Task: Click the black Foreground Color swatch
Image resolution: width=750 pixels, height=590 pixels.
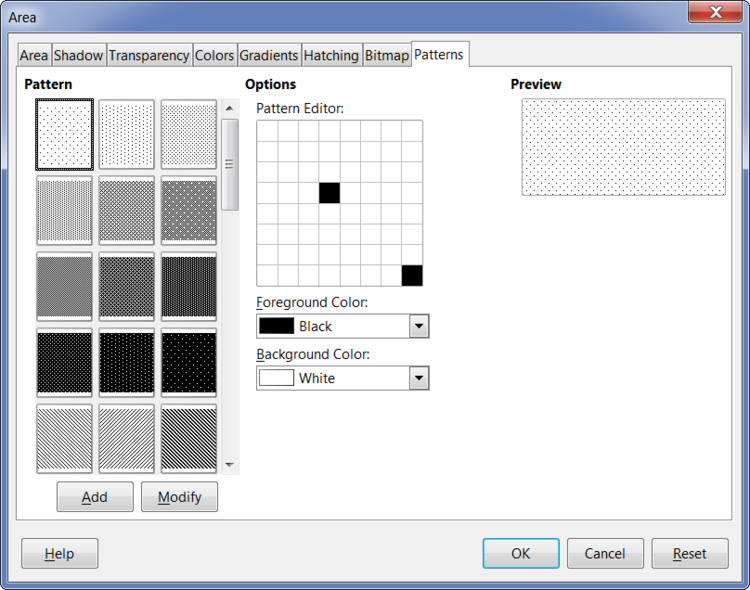Action: [x=277, y=326]
